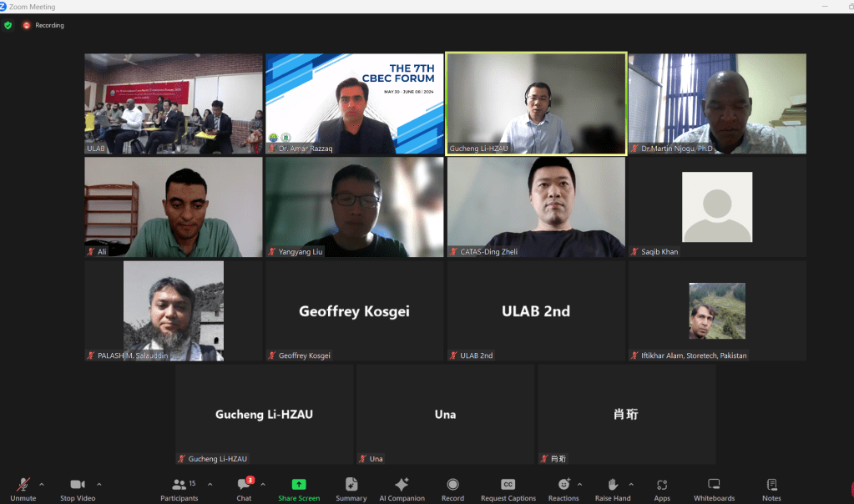This screenshot has width=854, height=504.
Task: Expand audio options arrow beside Unmute
Action: click(42, 484)
